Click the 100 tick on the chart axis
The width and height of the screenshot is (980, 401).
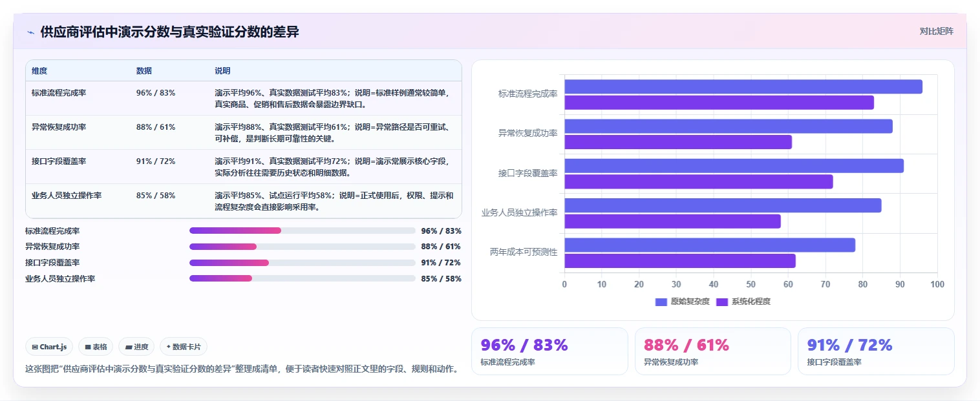(937, 284)
